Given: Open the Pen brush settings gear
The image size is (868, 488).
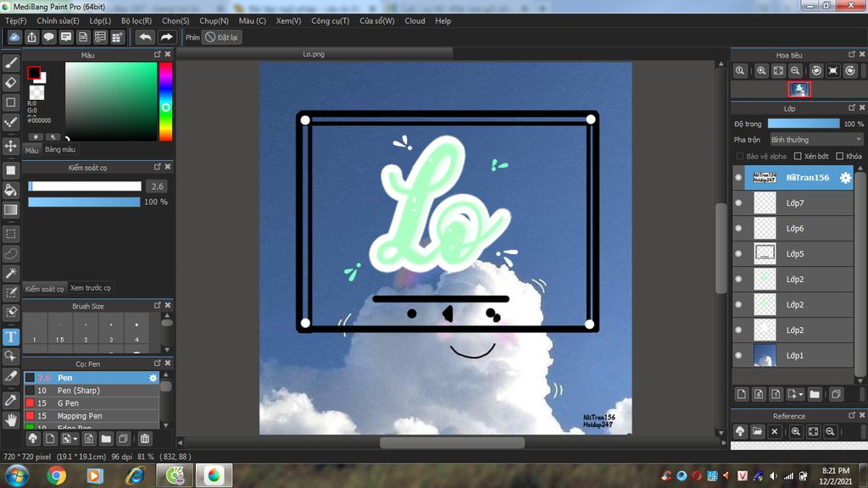Looking at the screenshot, I should coord(153,378).
